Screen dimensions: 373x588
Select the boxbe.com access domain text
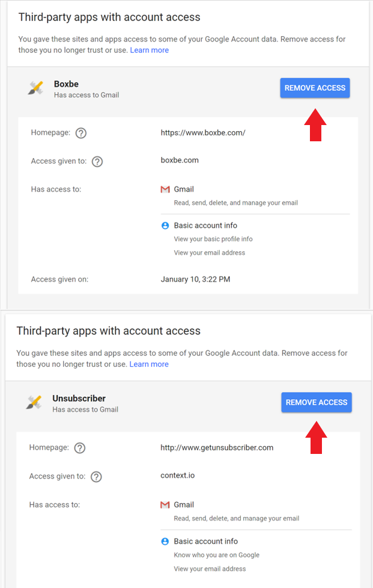180,161
